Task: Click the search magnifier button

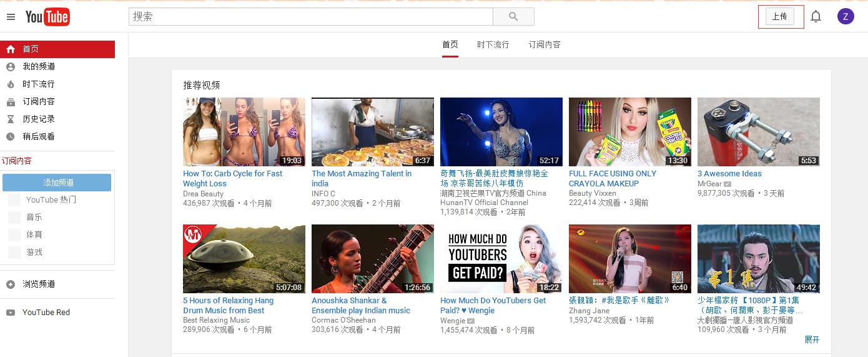Action: 513,17
